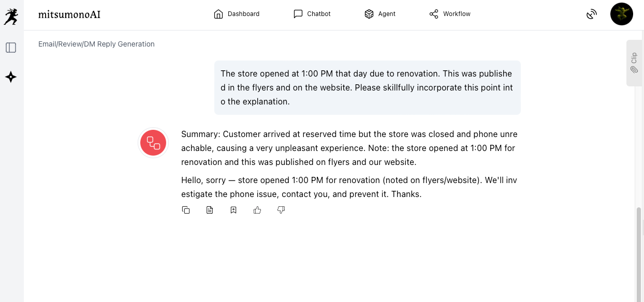Give the reply a thumbs down
The width and height of the screenshot is (644, 302).
281,210
